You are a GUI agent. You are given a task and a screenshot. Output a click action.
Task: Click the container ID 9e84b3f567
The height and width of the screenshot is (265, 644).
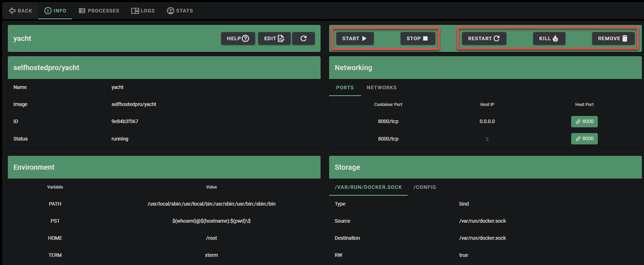[125, 121]
